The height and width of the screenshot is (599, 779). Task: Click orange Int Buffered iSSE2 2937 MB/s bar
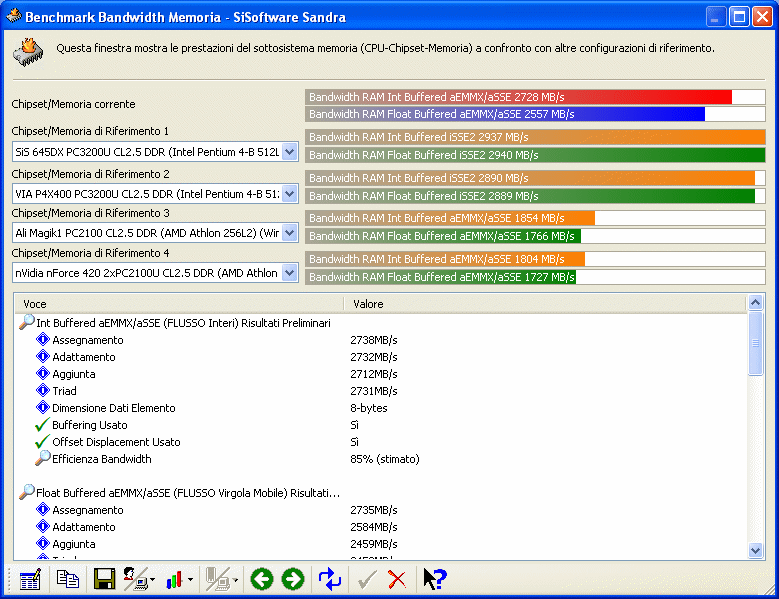click(x=536, y=137)
